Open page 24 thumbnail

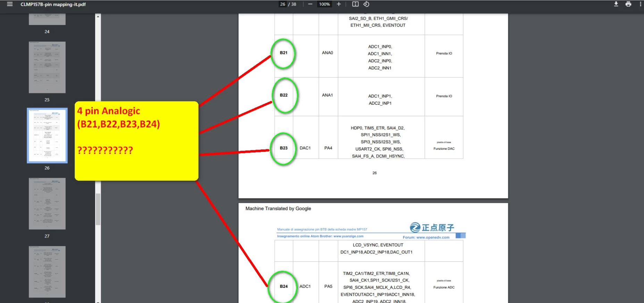pyautogui.click(x=47, y=19)
